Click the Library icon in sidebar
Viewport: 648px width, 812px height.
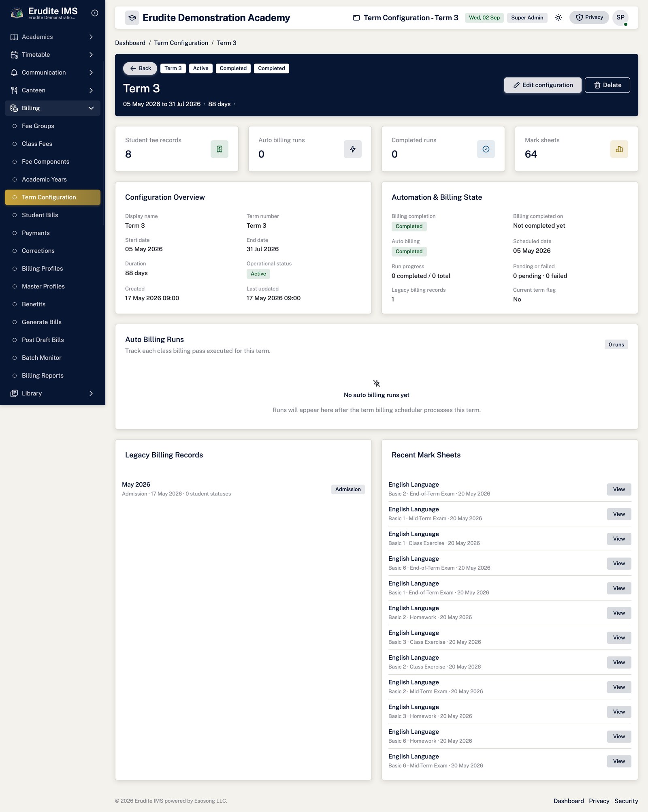click(x=14, y=393)
